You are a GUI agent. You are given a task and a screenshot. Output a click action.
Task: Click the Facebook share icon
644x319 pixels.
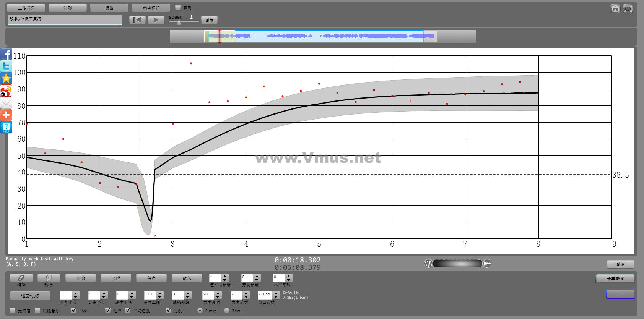tap(6, 54)
